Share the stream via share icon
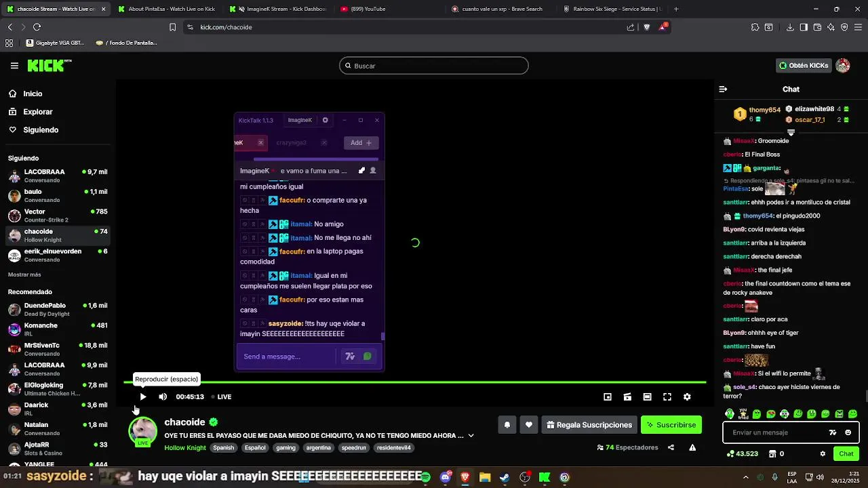The image size is (868, 488). [671, 447]
